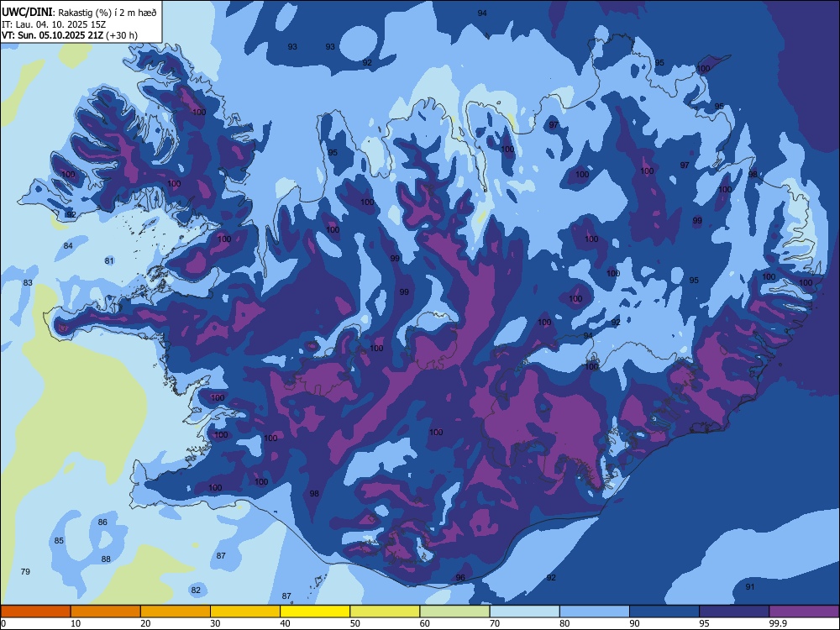Click the map value 79

pos(25,571)
